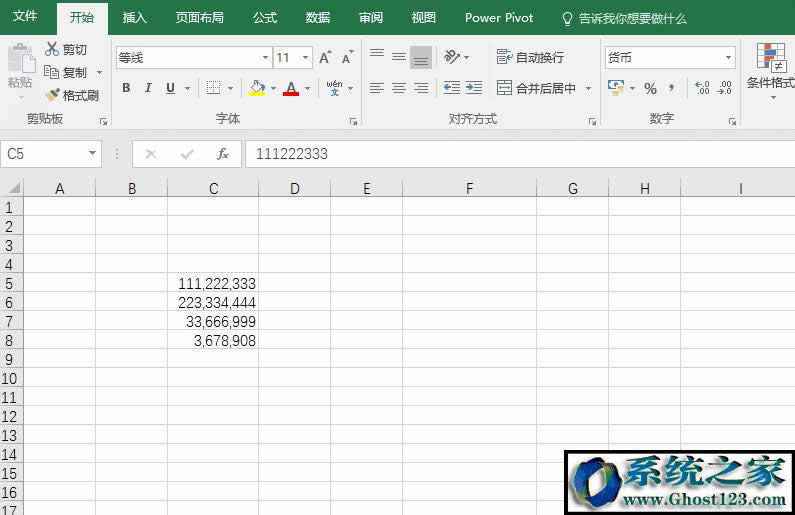Click the increase decimal places icon

pos(701,89)
